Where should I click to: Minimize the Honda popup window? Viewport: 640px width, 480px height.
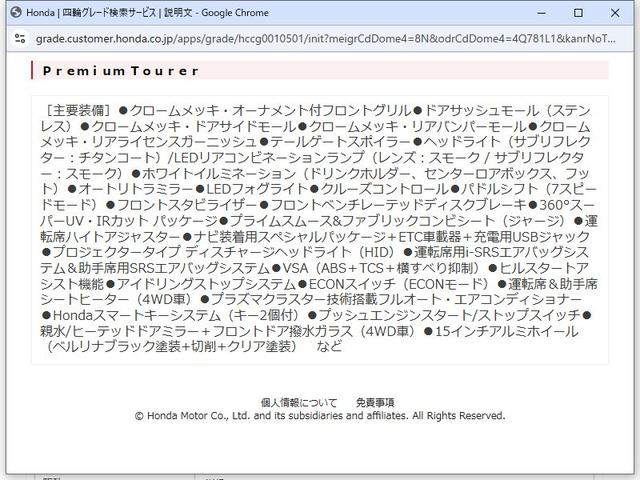[532, 12]
